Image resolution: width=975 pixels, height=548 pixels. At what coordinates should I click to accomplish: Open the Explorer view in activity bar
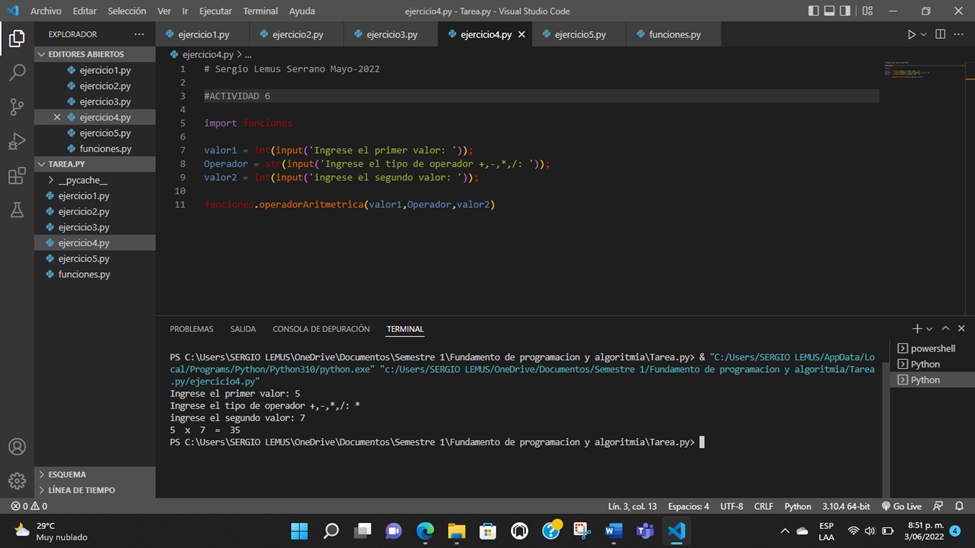click(17, 39)
